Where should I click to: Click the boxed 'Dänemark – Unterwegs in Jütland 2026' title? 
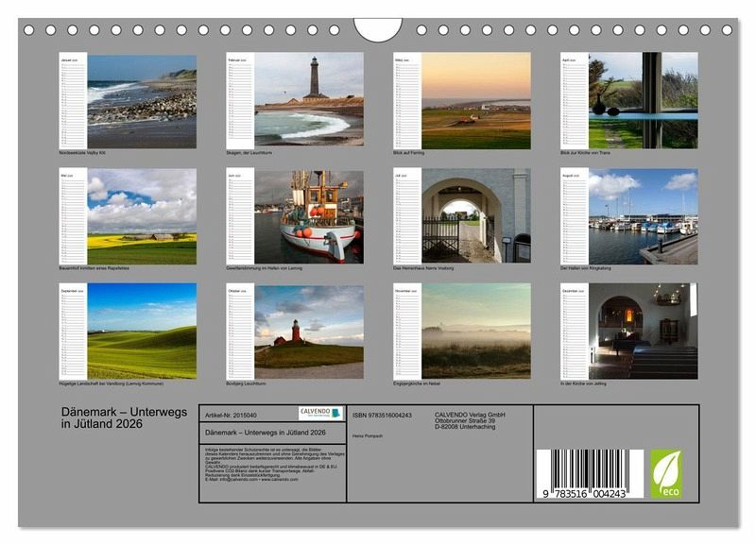pyautogui.click(x=266, y=433)
